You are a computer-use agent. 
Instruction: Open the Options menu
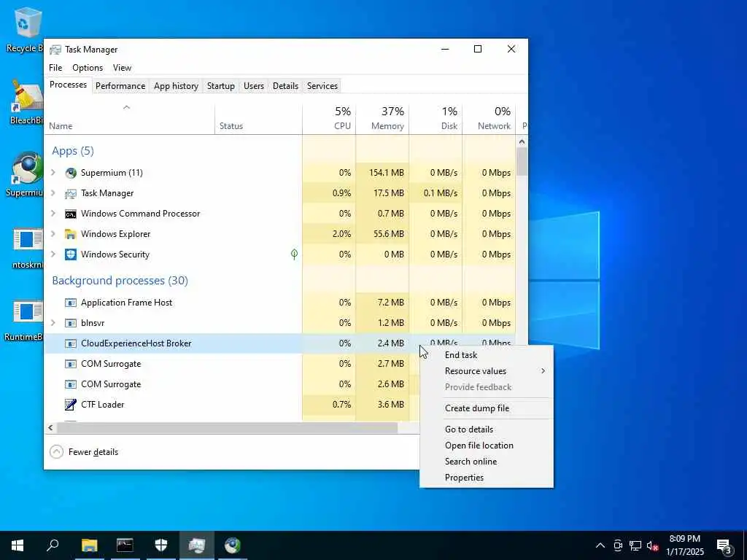(x=88, y=68)
